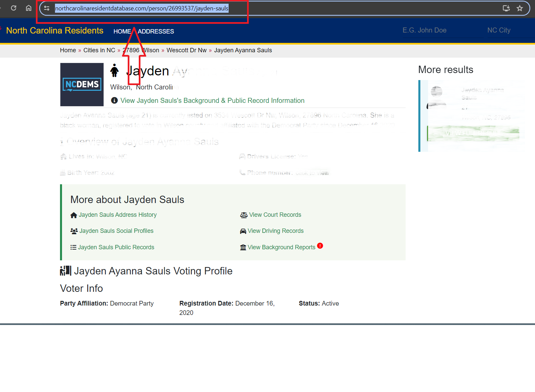Click the voting booth icon by Voting Profile
The width and height of the screenshot is (535, 392).
click(x=66, y=271)
